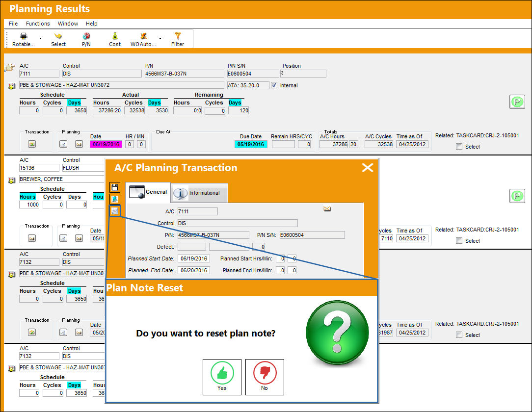
Task: Open the Functions menu
Action: pyautogui.click(x=38, y=24)
